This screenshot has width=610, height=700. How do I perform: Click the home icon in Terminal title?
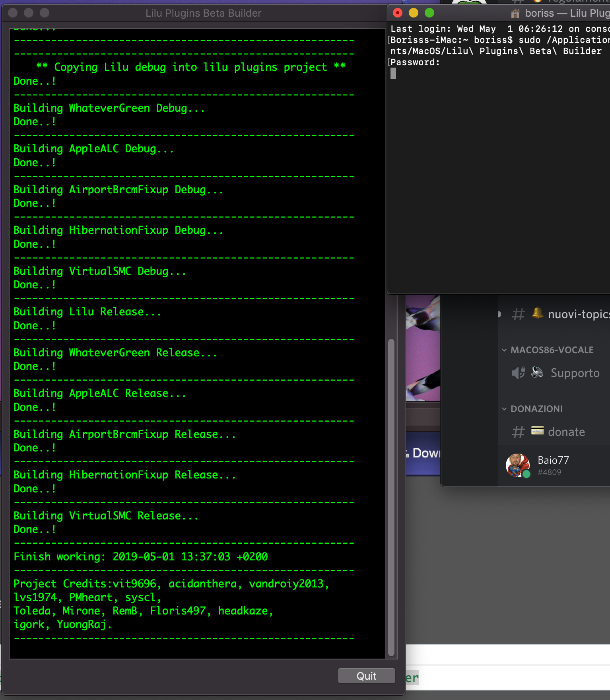(x=515, y=13)
